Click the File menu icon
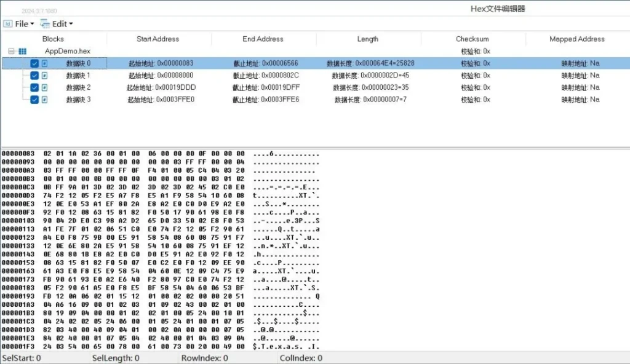This screenshot has height=364, width=630. point(7,24)
